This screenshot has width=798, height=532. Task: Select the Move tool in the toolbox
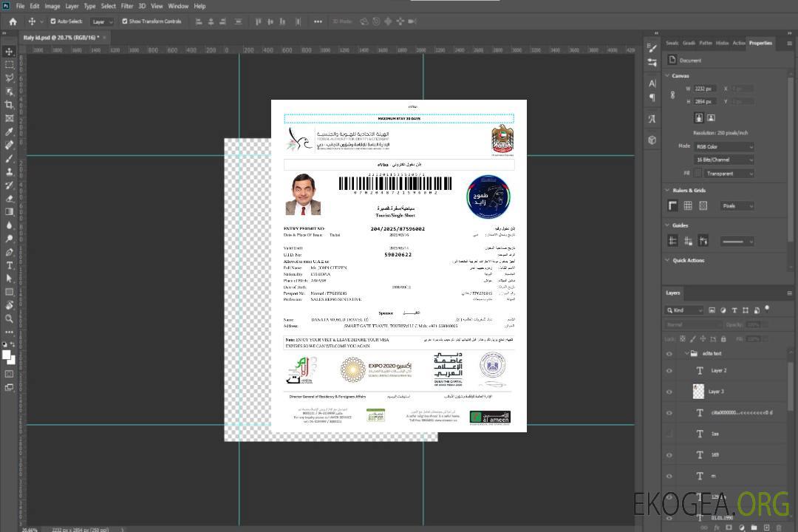point(9,52)
